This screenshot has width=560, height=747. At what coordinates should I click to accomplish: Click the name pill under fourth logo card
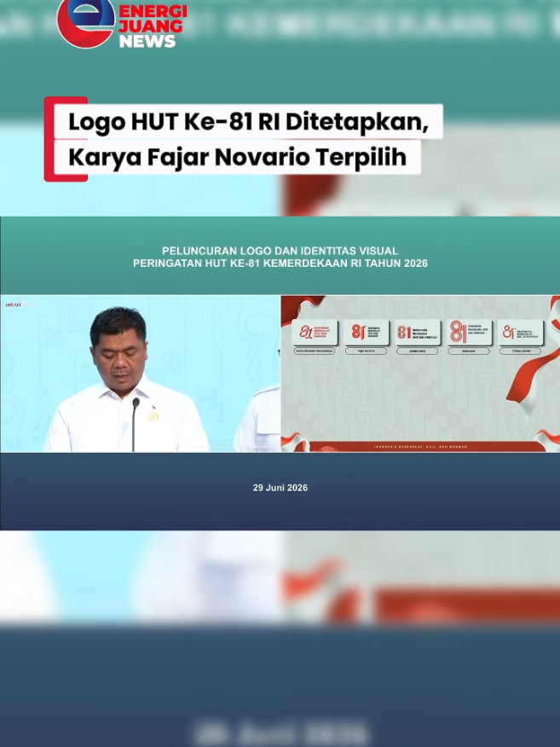pyautogui.click(x=469, y=351)
